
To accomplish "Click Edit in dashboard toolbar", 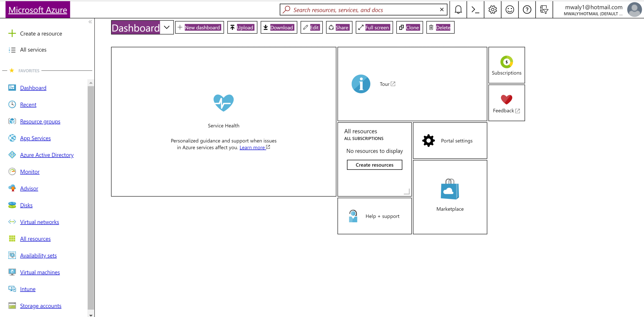I will pos(311,27).
